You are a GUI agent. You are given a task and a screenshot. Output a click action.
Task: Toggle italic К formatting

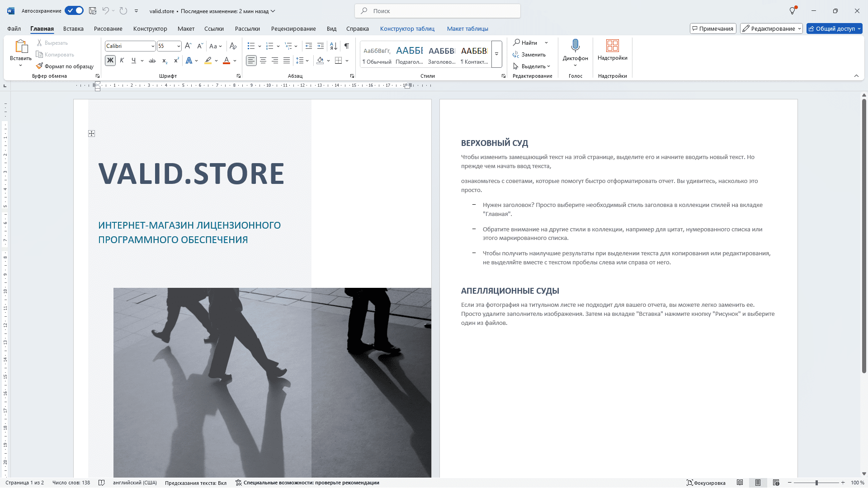[x=122, y=61]
